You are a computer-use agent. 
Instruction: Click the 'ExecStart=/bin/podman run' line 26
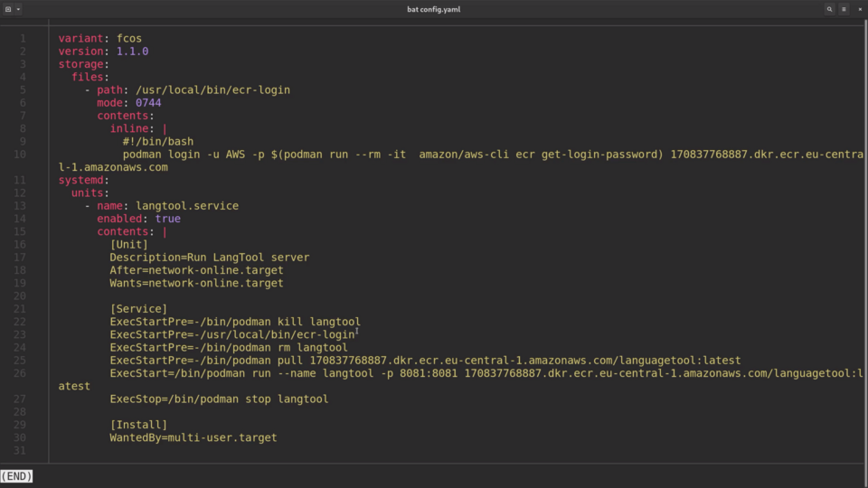[486, 373]
